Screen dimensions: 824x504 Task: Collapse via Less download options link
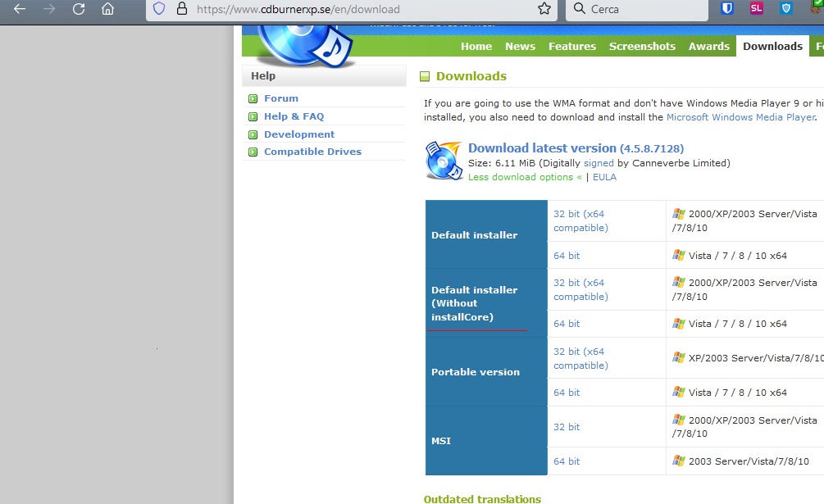point(525,177)
